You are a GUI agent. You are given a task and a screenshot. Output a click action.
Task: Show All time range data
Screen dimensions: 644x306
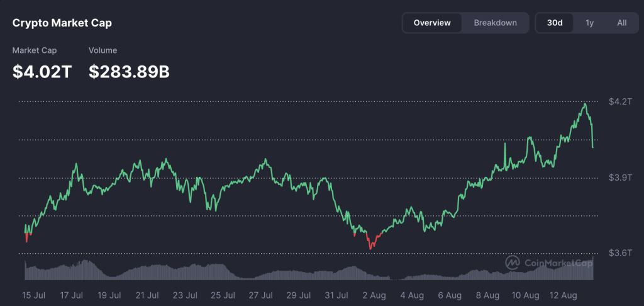(621, 23)
